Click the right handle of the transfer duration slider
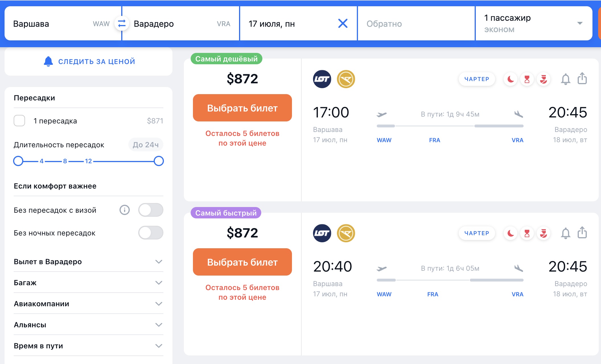Viewport: 601px width, 364px height. pyautogui.click(x=159, y=161)
